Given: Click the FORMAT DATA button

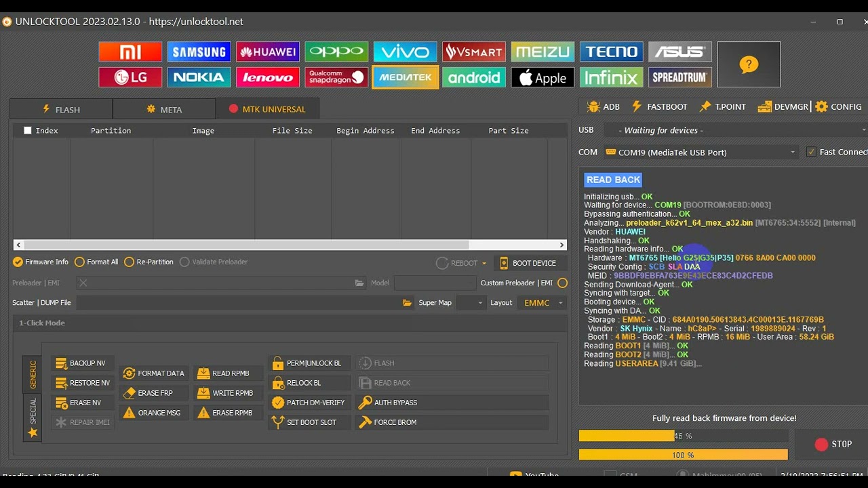Looking at the screenshot, I should pos(154,373).
